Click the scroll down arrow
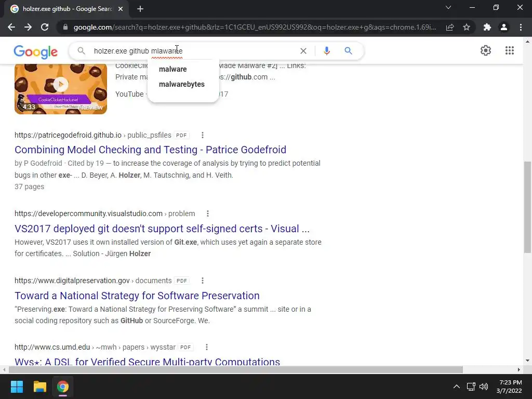The height and width of the screenshot is (399, 532). [x=527, y=361]
